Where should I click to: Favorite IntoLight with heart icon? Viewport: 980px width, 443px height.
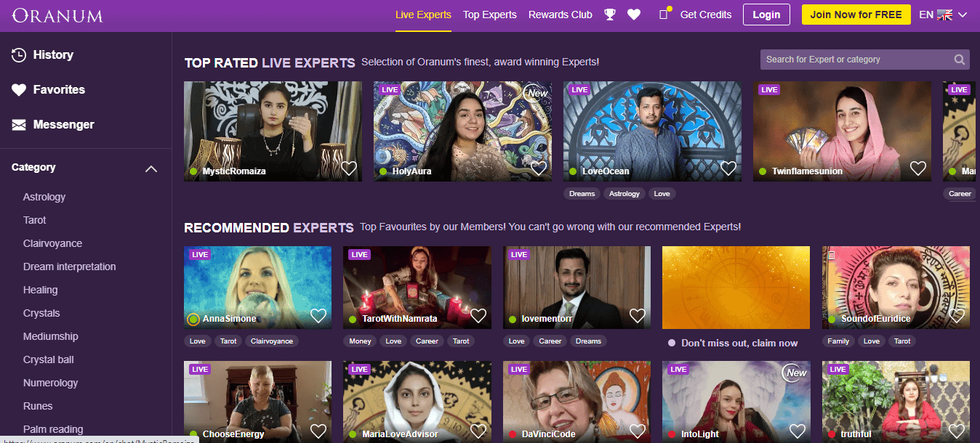point(798,431)
